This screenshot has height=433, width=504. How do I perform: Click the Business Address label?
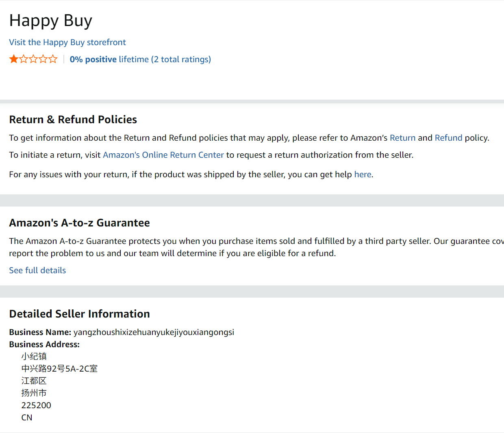(x=44, y=344)
